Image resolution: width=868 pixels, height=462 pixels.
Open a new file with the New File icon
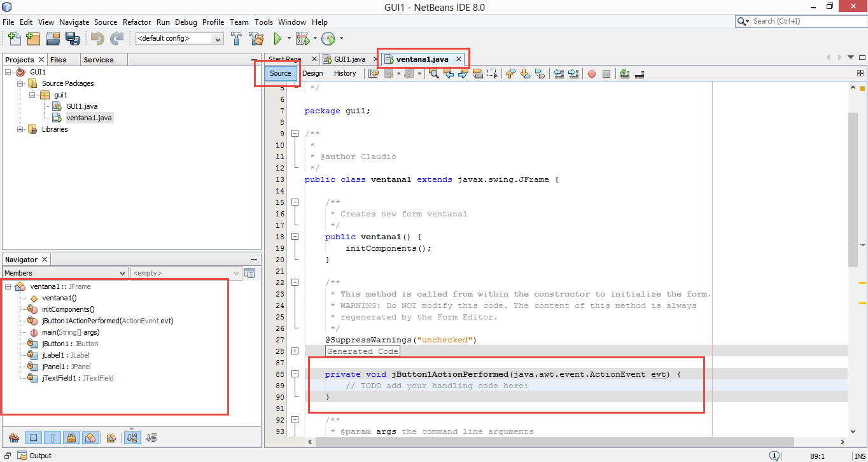tap(14, 39)
